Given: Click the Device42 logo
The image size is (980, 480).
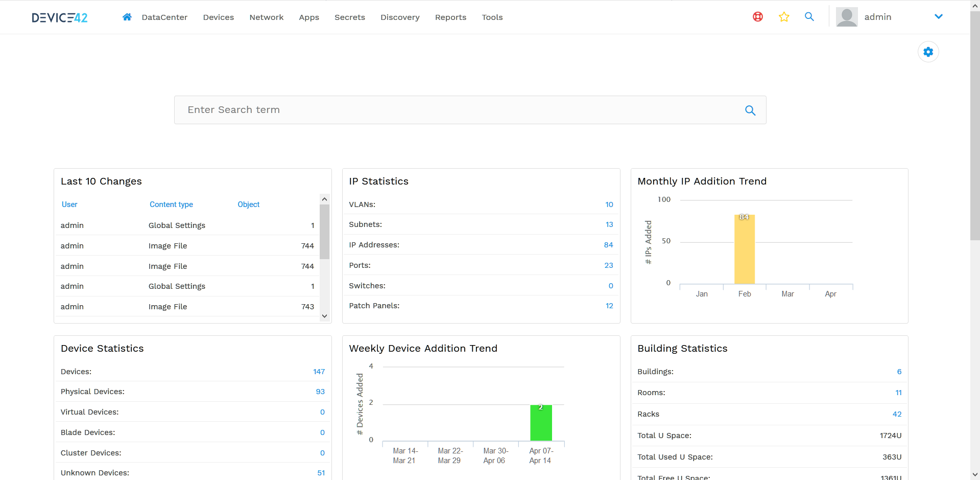Looking at the screenshot, I should (60, 17).
